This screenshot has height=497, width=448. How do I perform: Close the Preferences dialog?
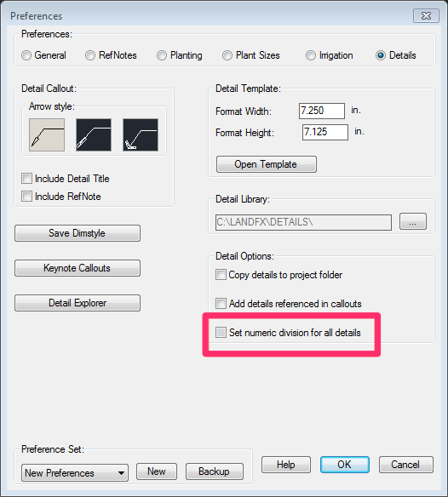tap(426, 16)
